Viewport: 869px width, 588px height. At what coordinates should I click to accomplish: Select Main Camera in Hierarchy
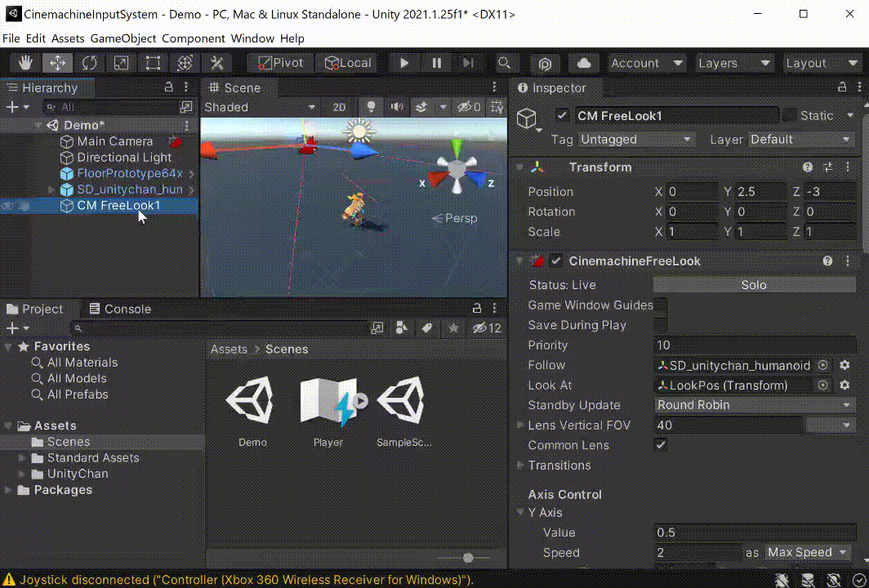(114, 141)
